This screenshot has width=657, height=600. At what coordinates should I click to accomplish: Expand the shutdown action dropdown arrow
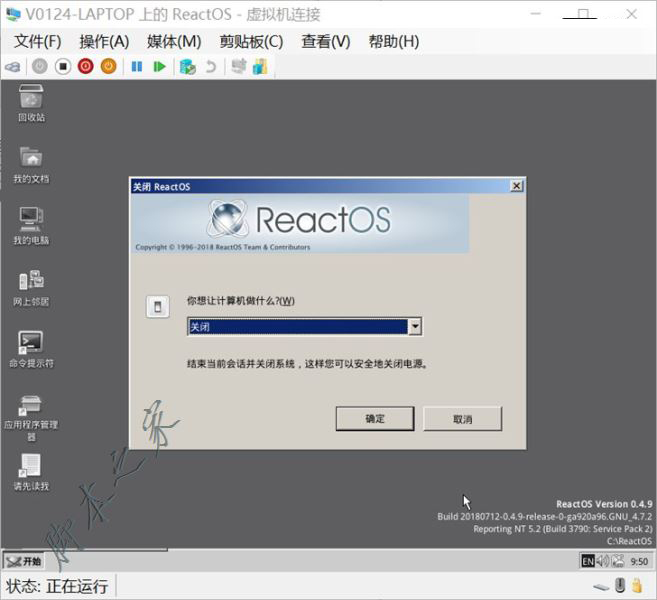pos(415,327)
